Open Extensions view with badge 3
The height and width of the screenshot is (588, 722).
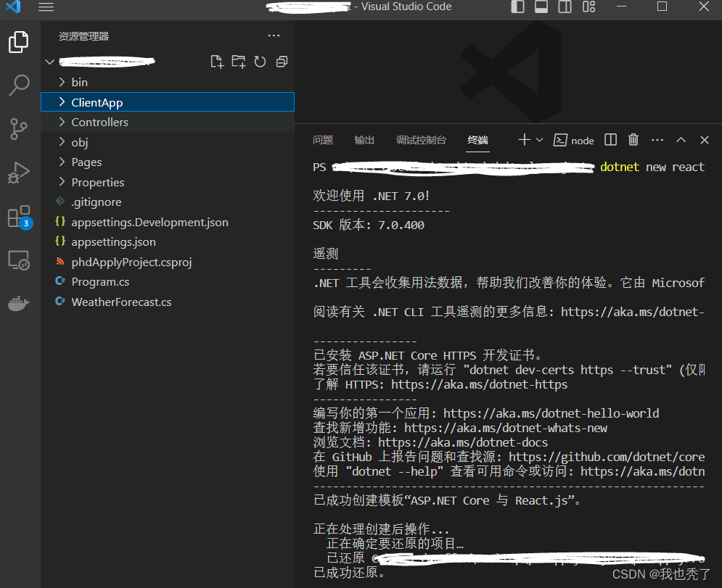pos(20,217)
